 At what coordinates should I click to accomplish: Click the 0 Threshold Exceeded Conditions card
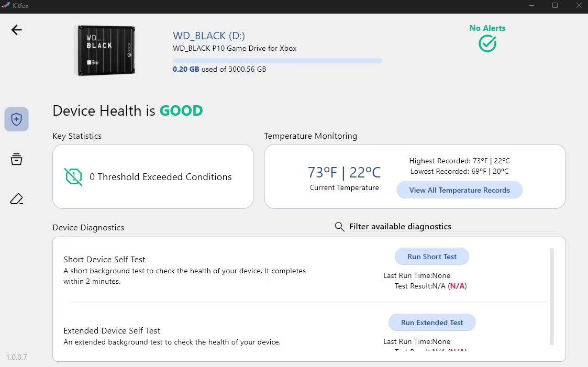tap(153, 177)
